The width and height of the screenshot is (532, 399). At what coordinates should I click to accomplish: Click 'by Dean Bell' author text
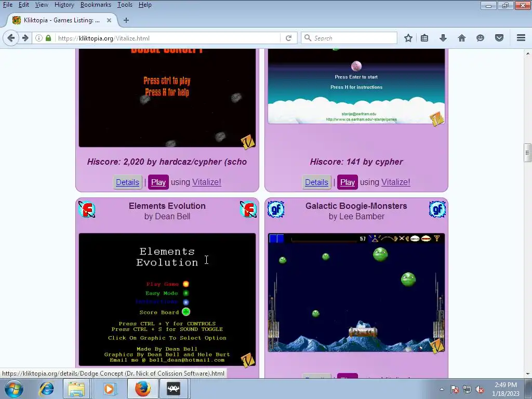click(167, 217)
